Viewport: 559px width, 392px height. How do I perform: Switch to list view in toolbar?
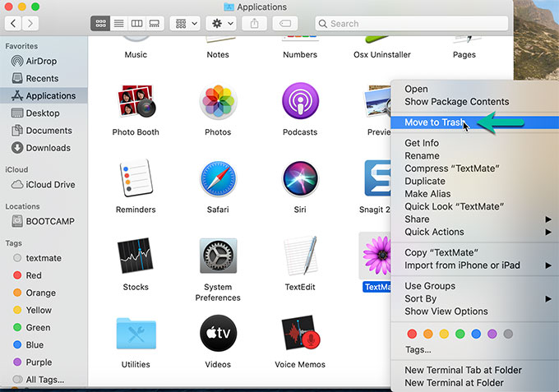119,24
